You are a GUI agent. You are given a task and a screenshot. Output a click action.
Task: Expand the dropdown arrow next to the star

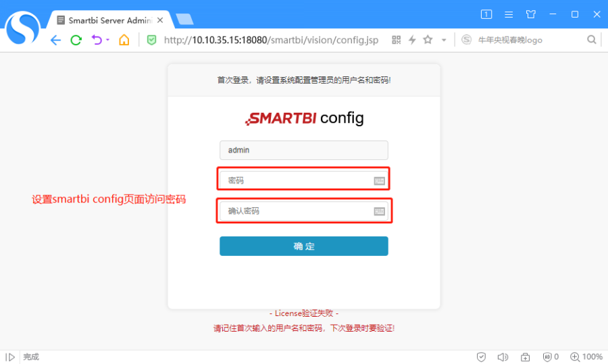tap(444, 40)
